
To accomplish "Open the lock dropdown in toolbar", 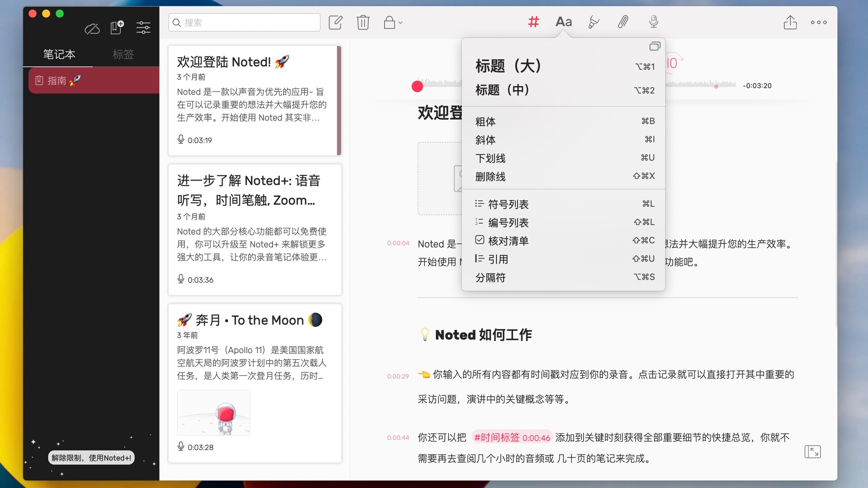I will pyautogui.click(x=393, y=22).
